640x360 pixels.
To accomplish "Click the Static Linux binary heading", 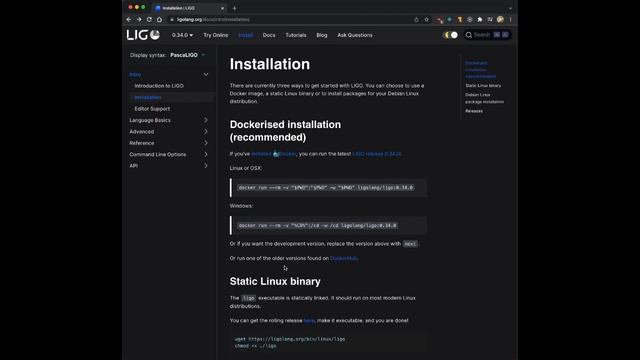I will (x=275, y=281).
